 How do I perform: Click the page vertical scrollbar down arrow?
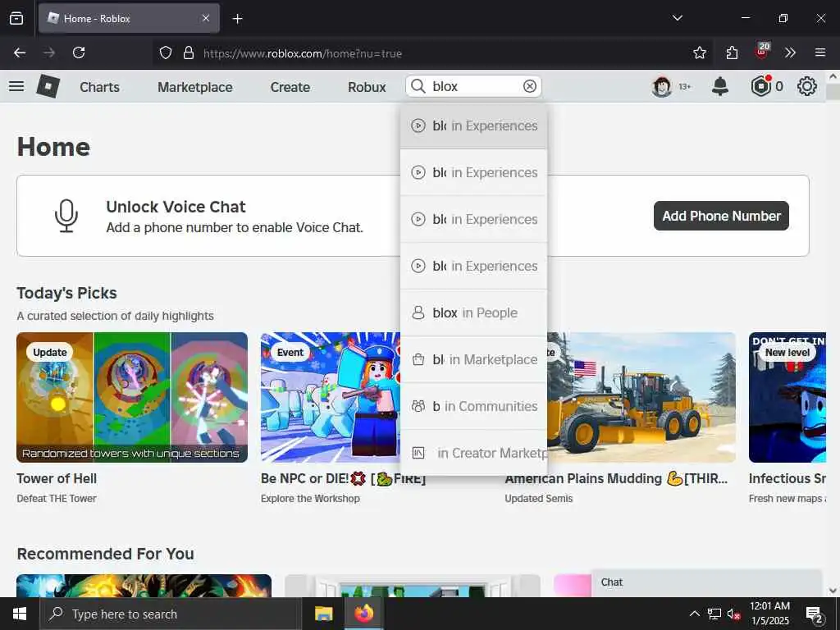point(833,591)
